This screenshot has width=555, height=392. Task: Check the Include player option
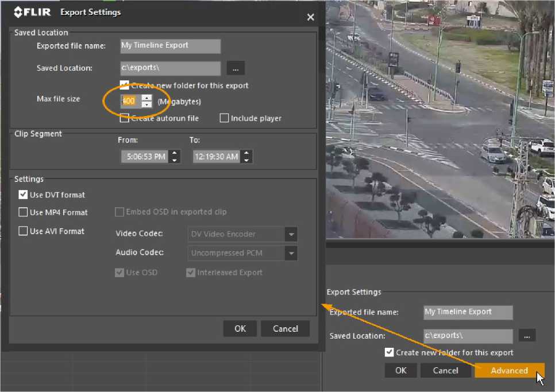click(225, 118)
